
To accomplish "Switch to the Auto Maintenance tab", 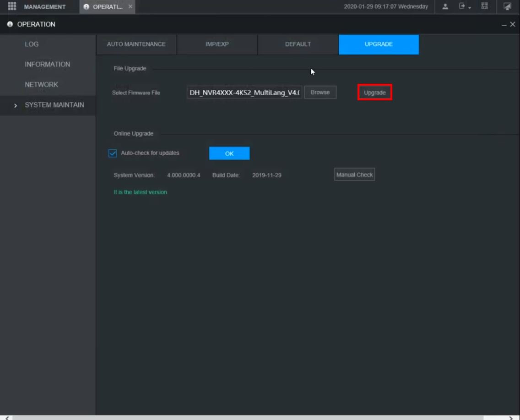I will (x=136, y=44).
